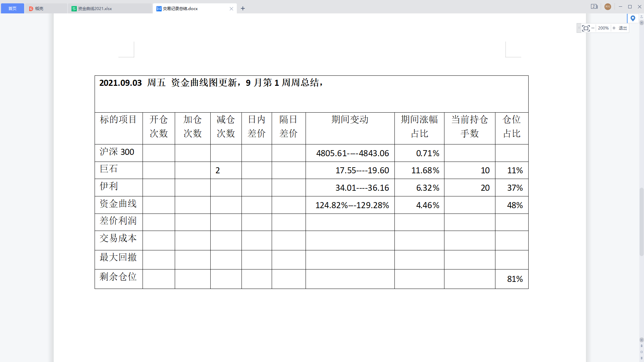Click the 11.68% cell in the table

(x=425, y=170)
